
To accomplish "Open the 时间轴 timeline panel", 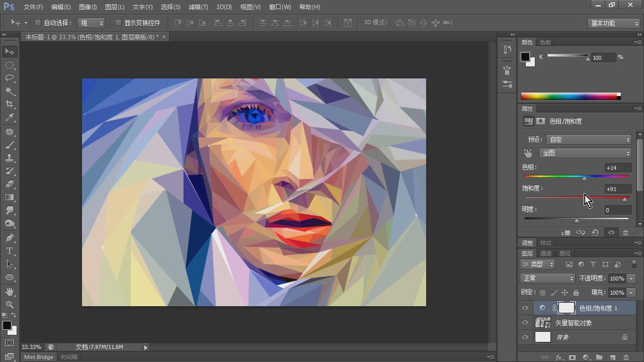I will [69, 357].
